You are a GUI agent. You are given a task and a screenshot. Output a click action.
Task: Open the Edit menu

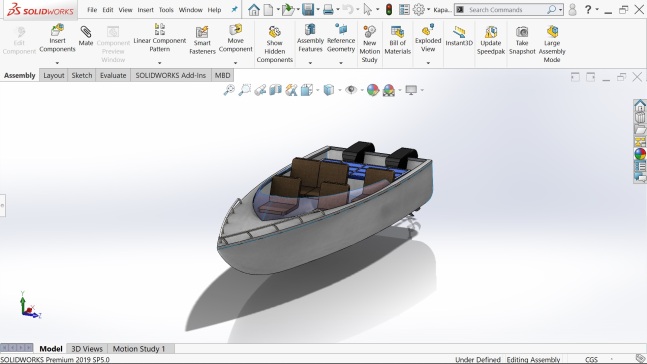[108, 9]
